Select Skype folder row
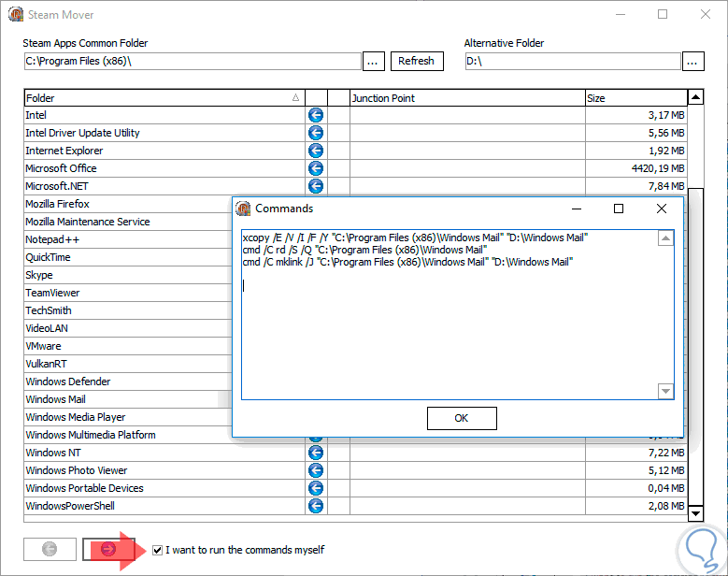Image resolution: width=728 pixels, height=576 pixels. pos(128,275)
